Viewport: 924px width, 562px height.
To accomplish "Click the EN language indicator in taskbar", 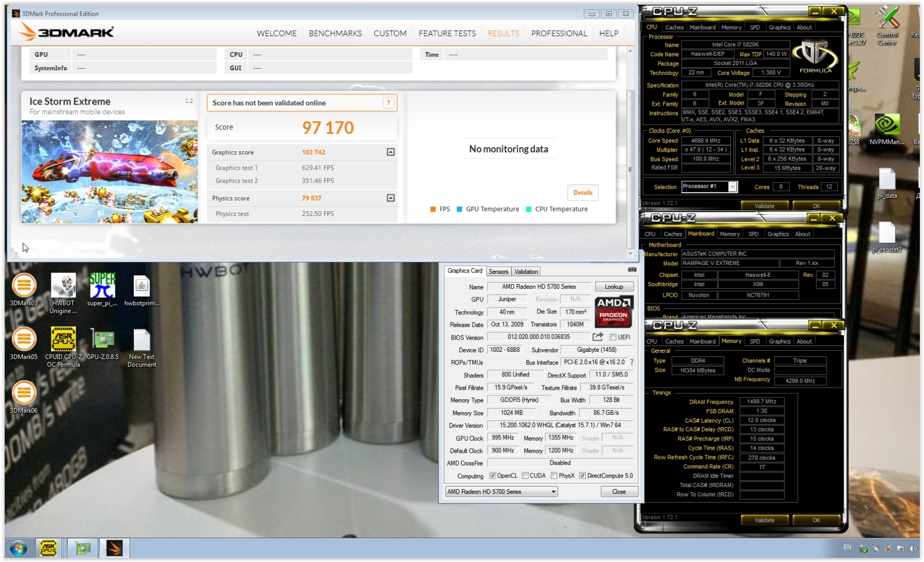I will pyautogui.click(x=847, y=547).
